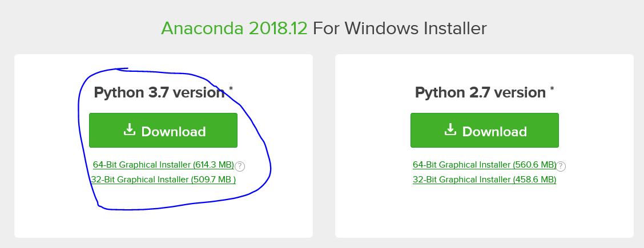Click the asterisk after Python 3.7 version
The width and height of the screenshot is (644, 248).
[231, 89]
